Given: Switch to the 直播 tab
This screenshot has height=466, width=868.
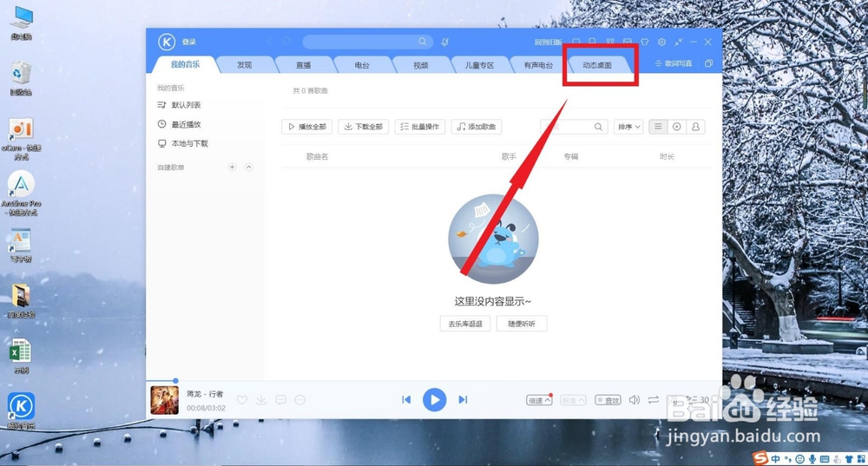Looking at the screenshot, I should click(303, 65).
